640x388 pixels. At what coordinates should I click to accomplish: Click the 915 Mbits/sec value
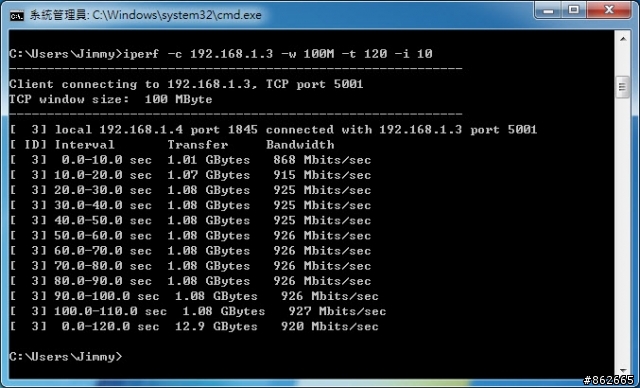coord(322,175)
